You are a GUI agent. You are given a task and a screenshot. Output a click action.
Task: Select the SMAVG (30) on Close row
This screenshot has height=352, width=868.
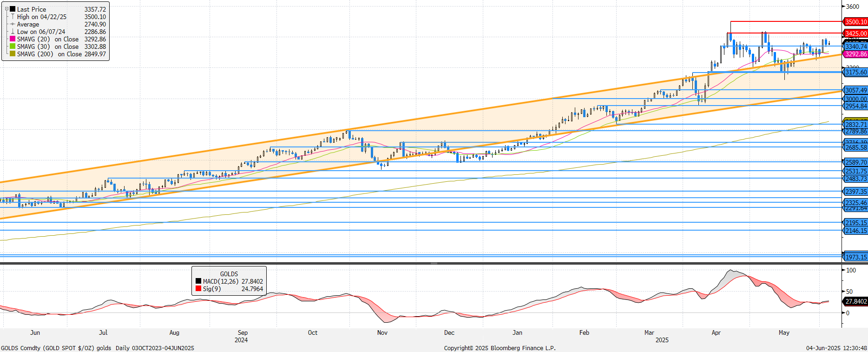(x=58, y=46)
